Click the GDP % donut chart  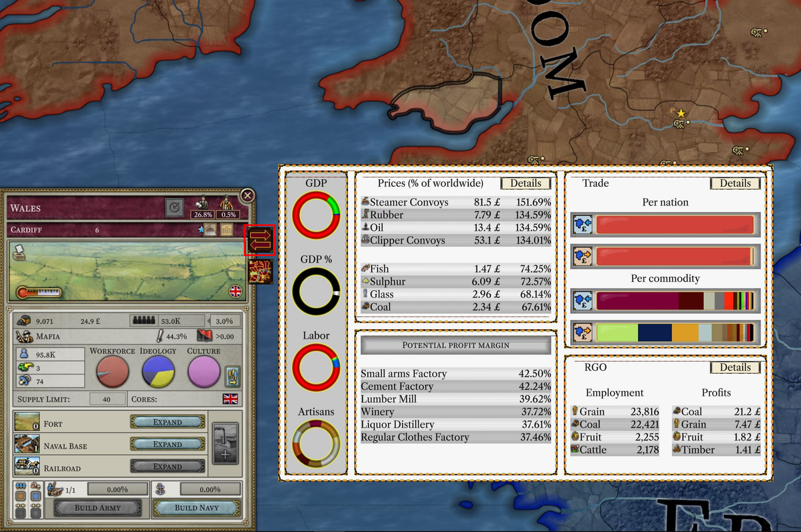pyautogui.click(x=316, y=291)
